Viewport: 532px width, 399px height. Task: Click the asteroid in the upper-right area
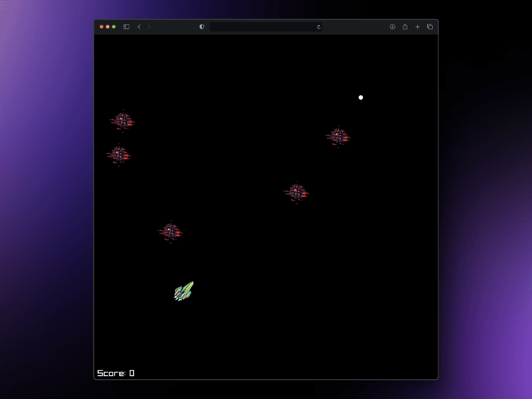pyautogui.click(x=339, y=135)
